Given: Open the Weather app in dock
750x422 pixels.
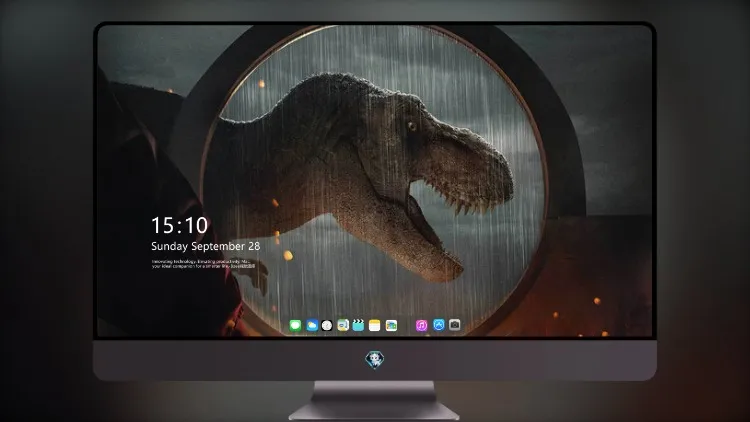Looking at the screenshot, I should tap(312, 326).
